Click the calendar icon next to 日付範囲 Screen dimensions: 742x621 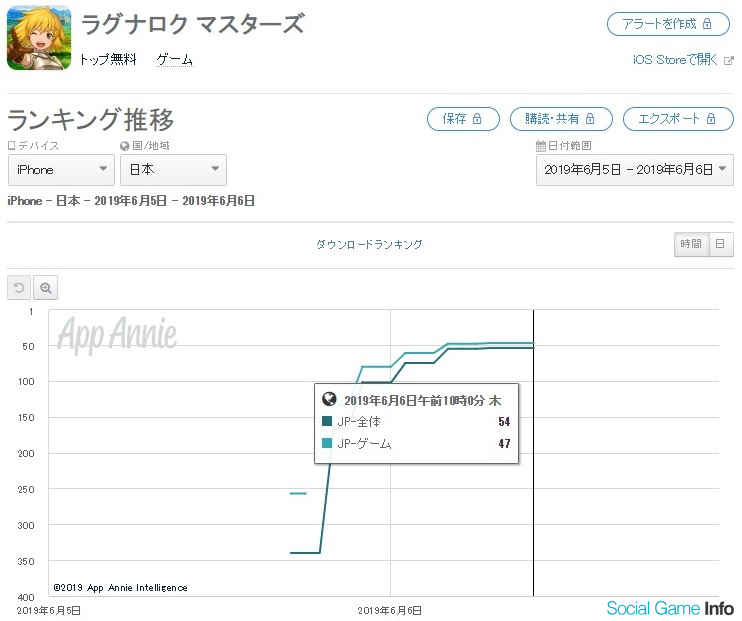(x=540, y=146)
